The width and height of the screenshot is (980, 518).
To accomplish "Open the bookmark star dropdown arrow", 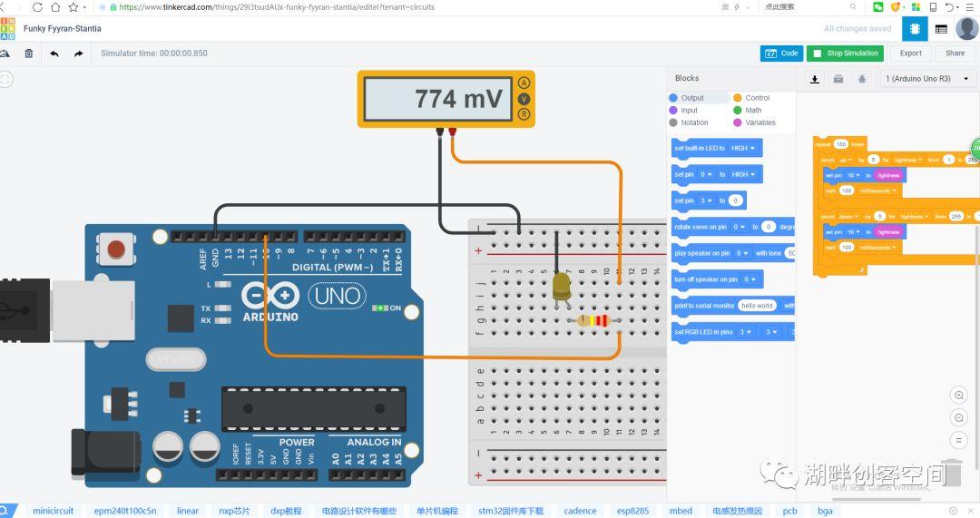I will (x=85, y=7).
